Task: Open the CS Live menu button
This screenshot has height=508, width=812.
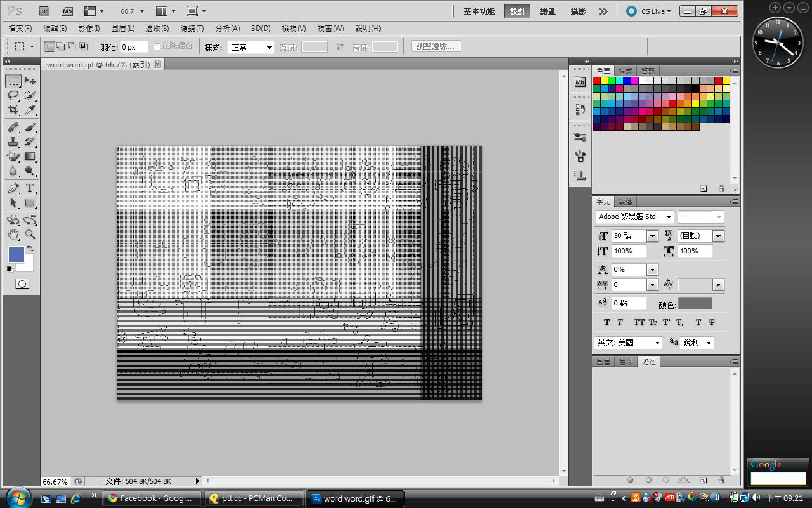Action: pyautogui.click(x=648, y=11)
